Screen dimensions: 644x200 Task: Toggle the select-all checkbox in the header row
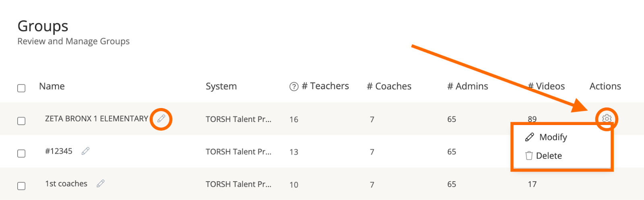[x=21, y=88]
